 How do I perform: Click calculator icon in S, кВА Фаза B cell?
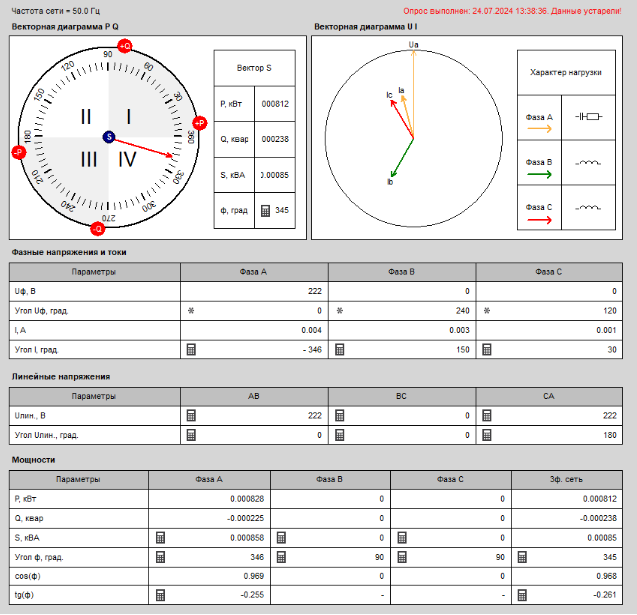(x=281, y=538)
